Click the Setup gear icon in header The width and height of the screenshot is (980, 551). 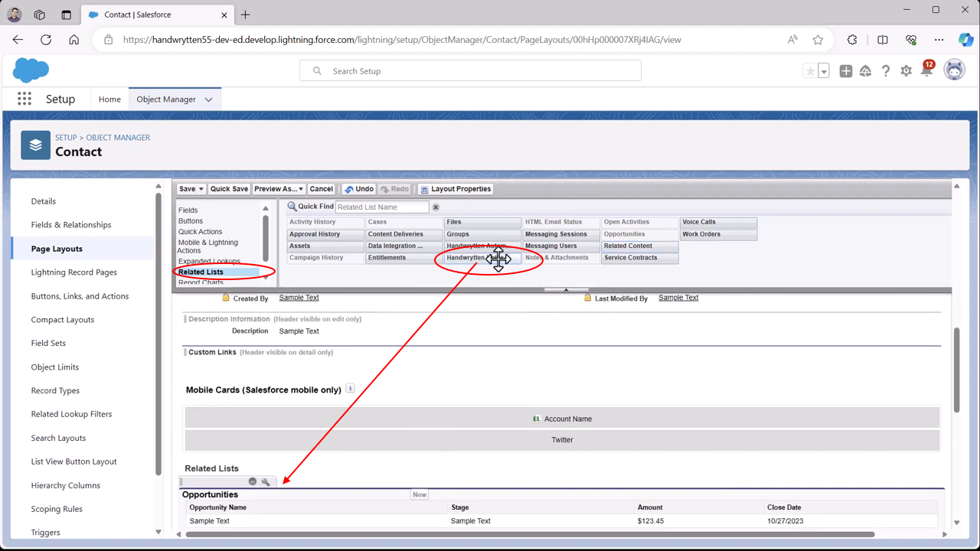coord(906,71)
